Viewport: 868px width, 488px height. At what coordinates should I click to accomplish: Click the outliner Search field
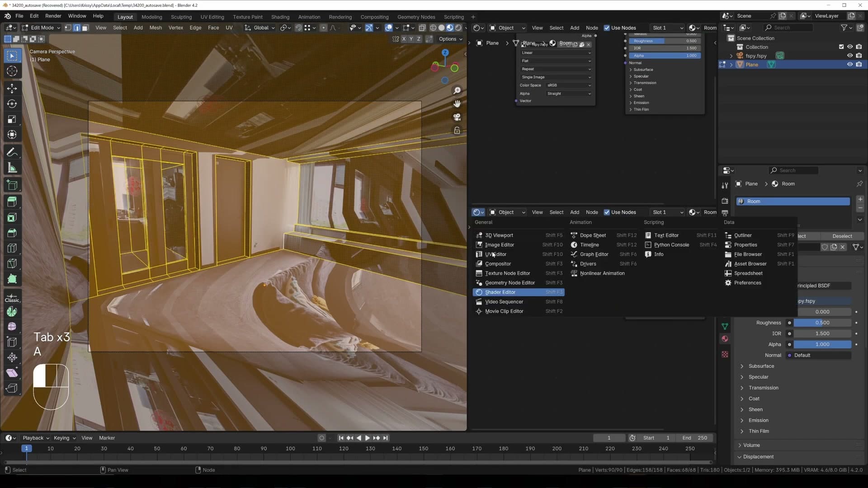[788, 28]
